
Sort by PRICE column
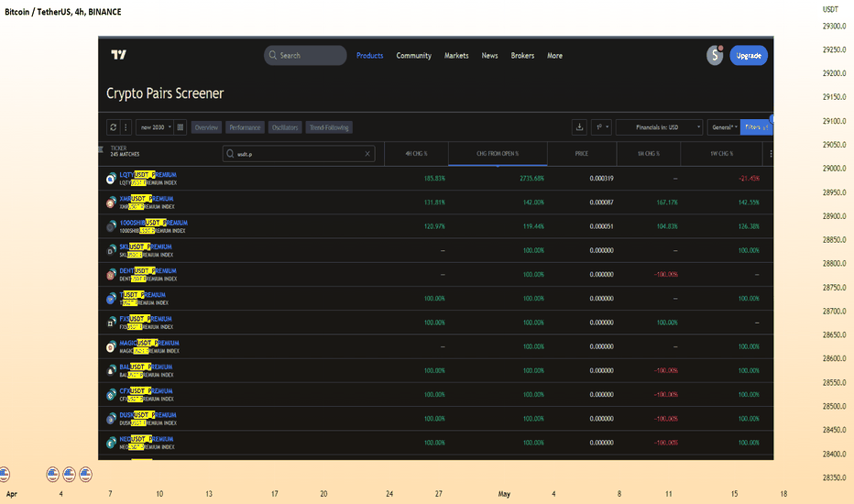click(x=582, y=154)
